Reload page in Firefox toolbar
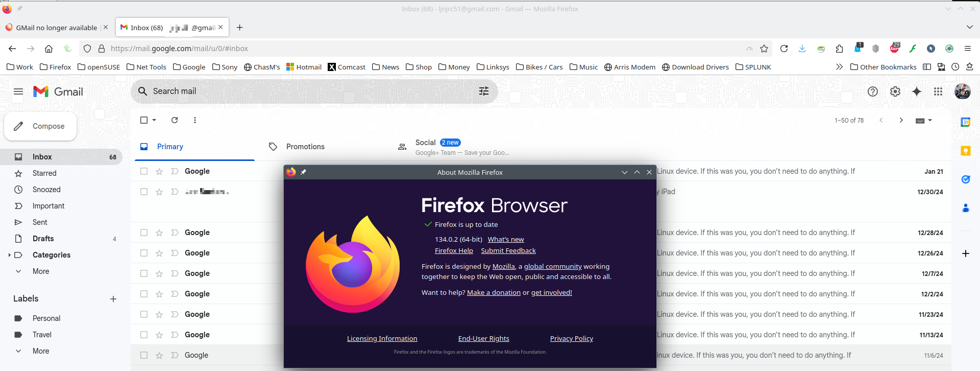The height and width of the screenshot is (371, 980). coord(784,49)
